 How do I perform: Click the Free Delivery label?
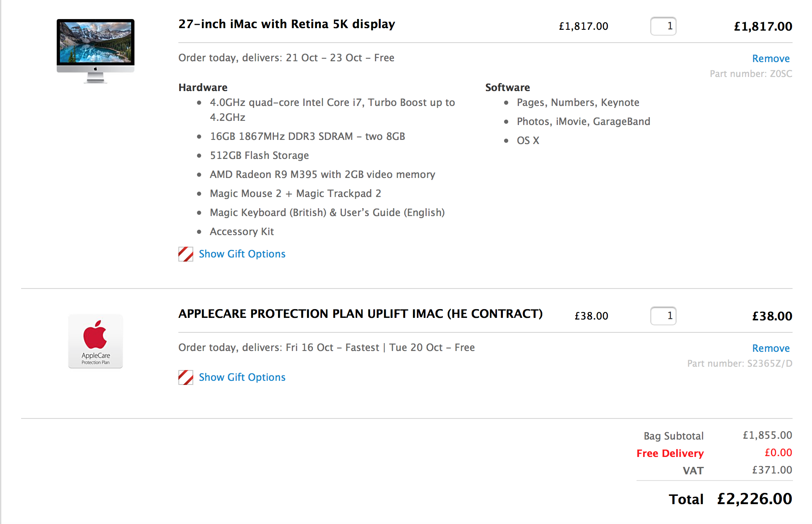(x=670, y=453)
